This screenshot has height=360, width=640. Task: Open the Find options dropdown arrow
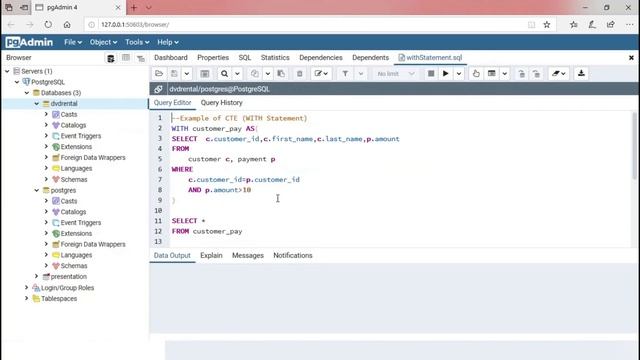237,74
